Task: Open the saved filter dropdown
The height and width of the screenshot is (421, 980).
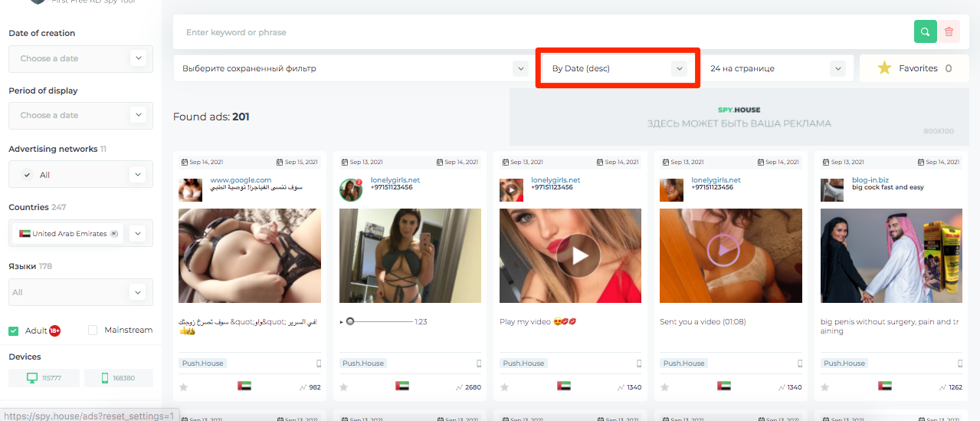Action: [x=353, y=68]
